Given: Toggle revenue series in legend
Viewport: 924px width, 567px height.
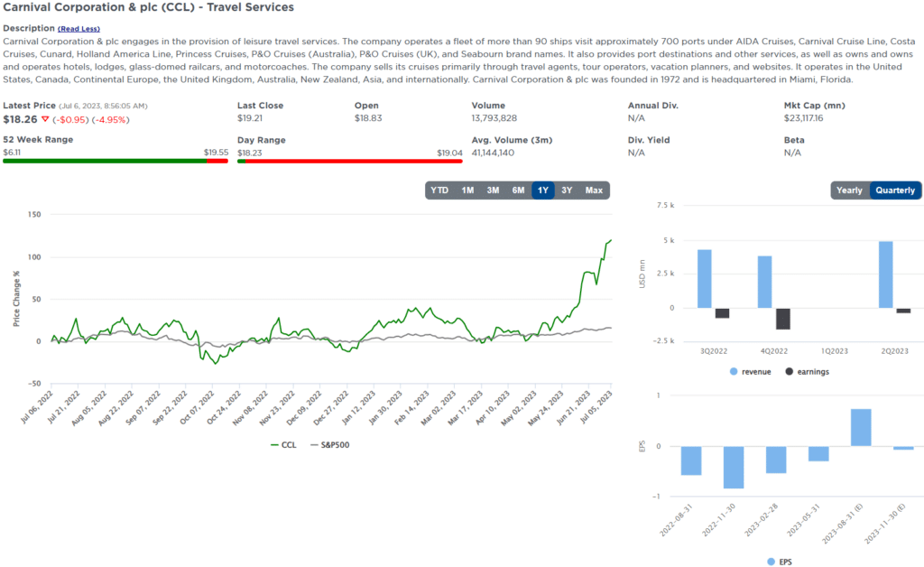Looking at the screenshot, I should pos(750,372).
